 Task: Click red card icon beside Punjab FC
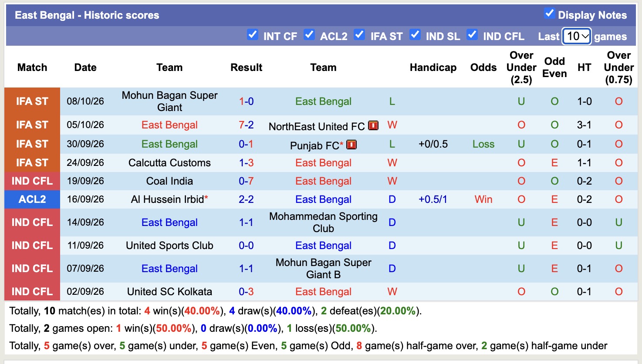[x=351, y=145]
